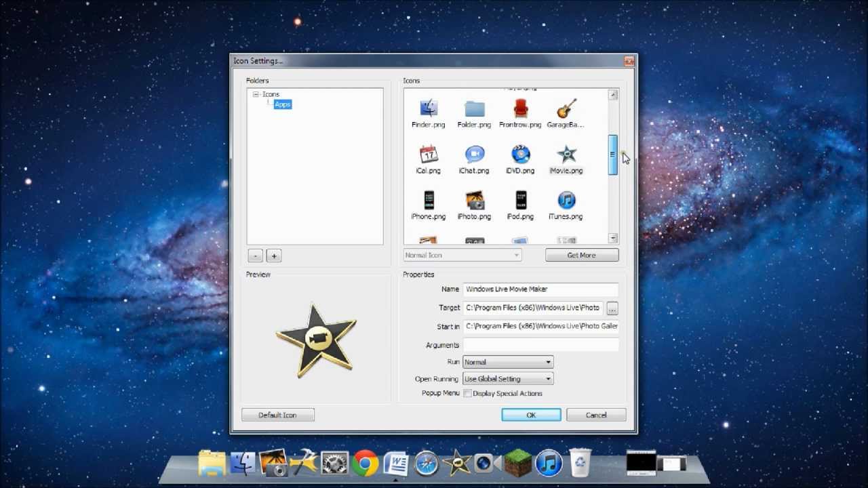Image resolution: width=868 pixels, height=488 pixels.
Task: Choose the GarageBand guitar icon
Action: pos(566,114)
